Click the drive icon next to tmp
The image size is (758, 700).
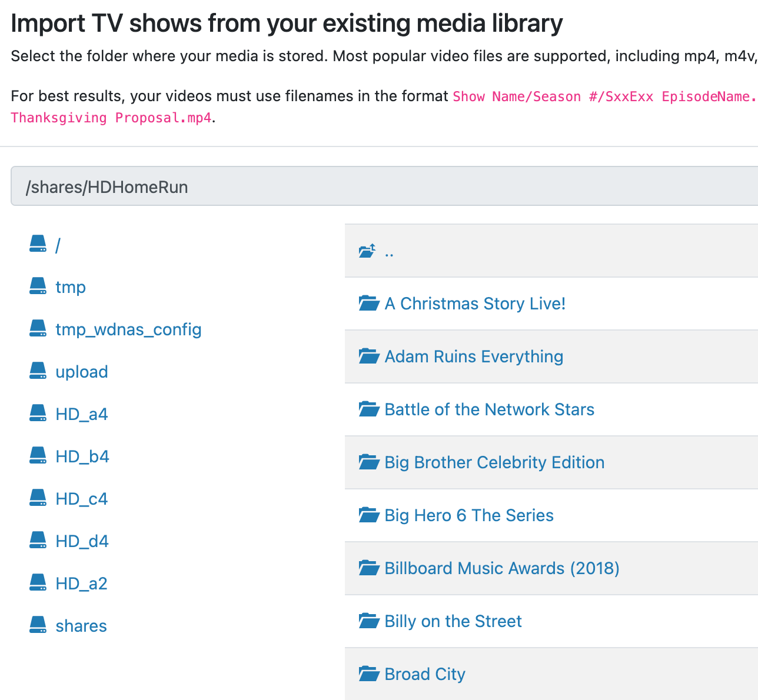(38, 286)
